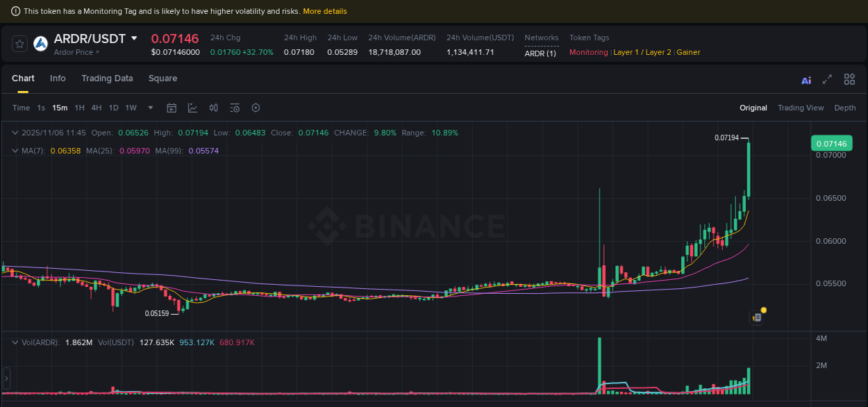Click the current price label 0.07146
The width and height of the screenshot is (868, 407).
point(831,143)
